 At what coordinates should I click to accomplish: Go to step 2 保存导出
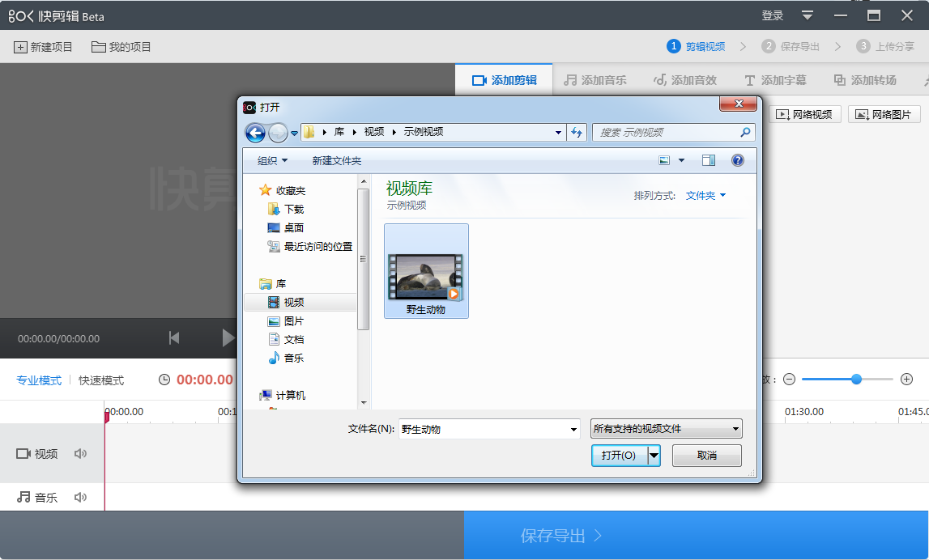click(791, 46)
